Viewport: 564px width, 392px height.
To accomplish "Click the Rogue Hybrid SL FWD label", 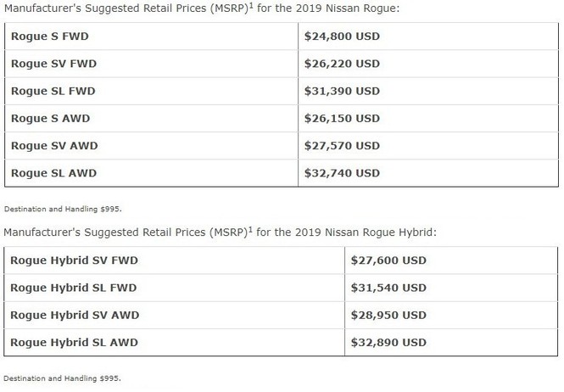I will [x=74, y=288].
